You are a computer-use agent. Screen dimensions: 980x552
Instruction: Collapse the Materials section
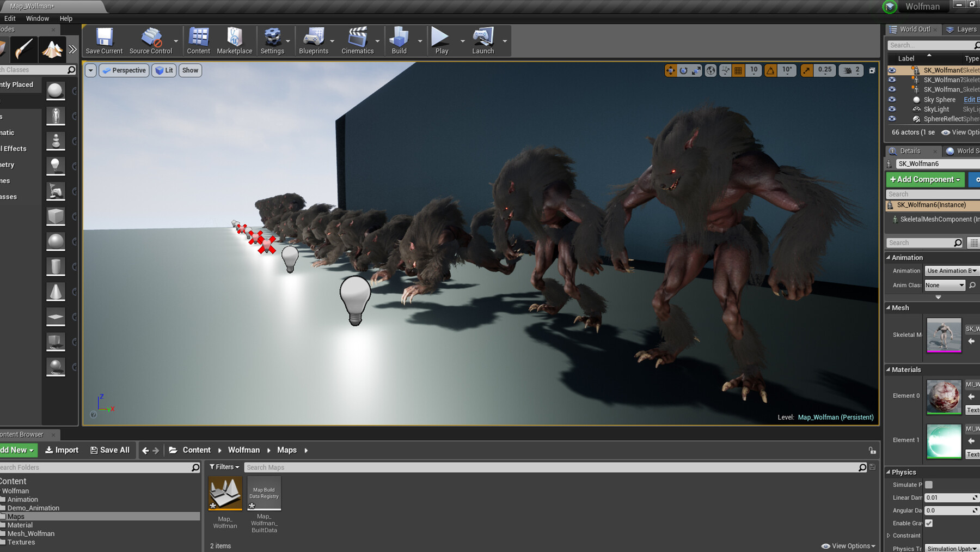point(888,369)
